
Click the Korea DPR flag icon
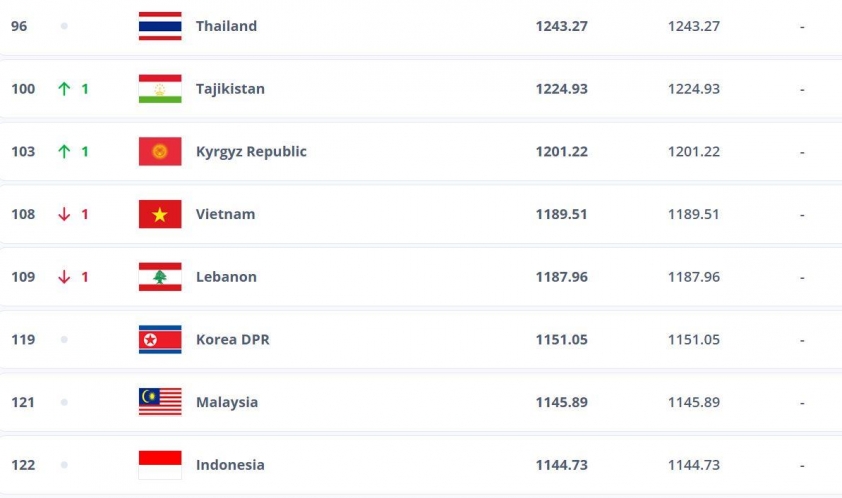pyautogui.click(x=160, y=340)
